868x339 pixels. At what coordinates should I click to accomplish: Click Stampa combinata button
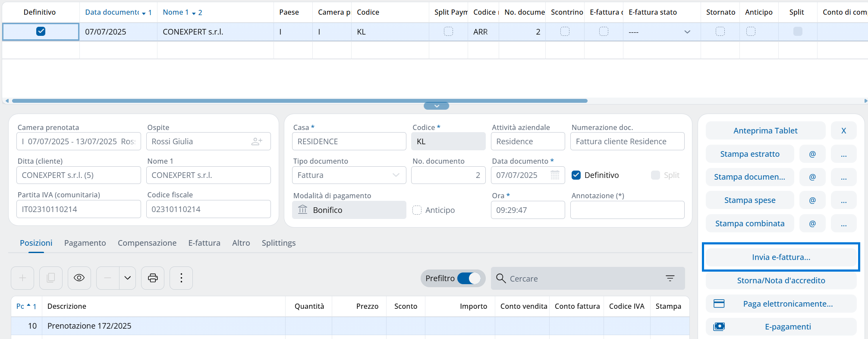tap(750, 224)
